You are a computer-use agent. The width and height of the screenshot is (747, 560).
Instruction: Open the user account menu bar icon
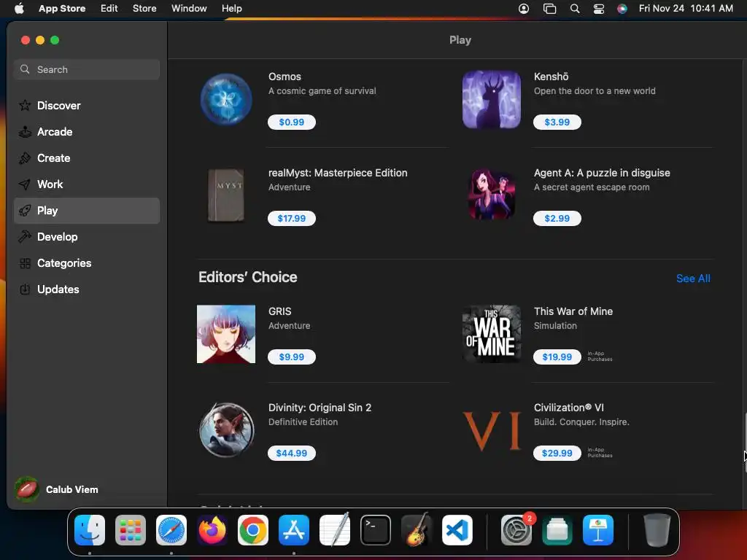[524, 9]
